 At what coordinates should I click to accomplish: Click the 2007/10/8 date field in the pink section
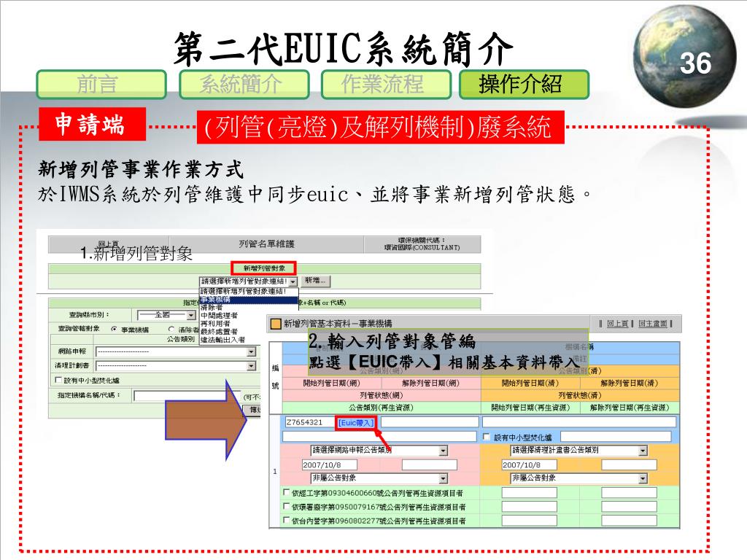click(x=330, y=464)
